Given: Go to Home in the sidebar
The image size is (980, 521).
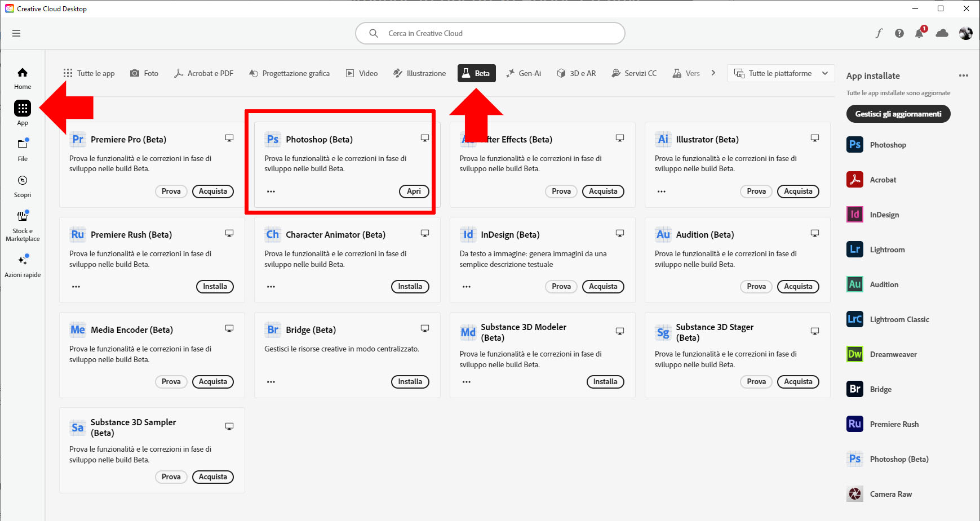Looking at the screenshot, I should tap(23, 78).
